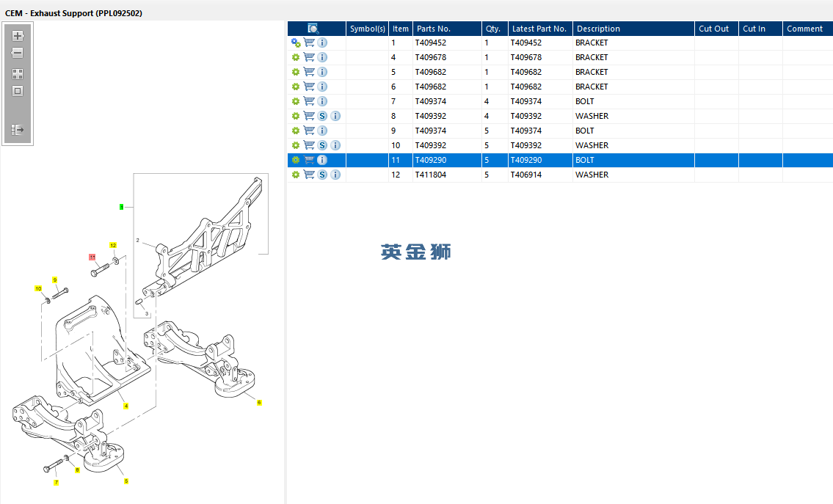Select callout 10 in the diagram
This screenshot has width=833, height=504.
(38, 288)
